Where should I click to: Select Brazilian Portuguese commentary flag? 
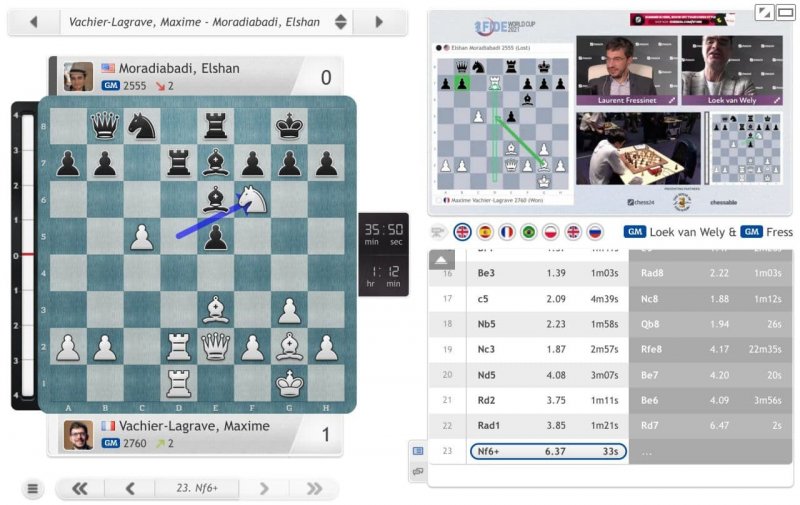click(528, 231)
